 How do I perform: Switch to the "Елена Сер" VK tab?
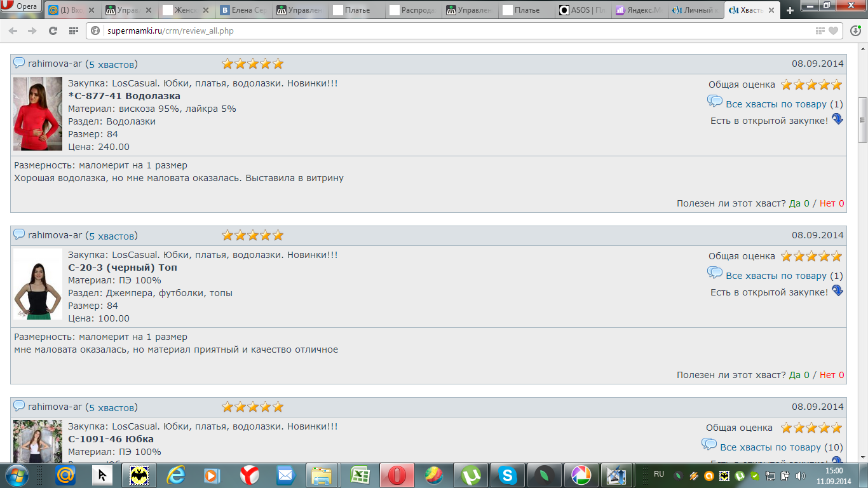[244, 10]
